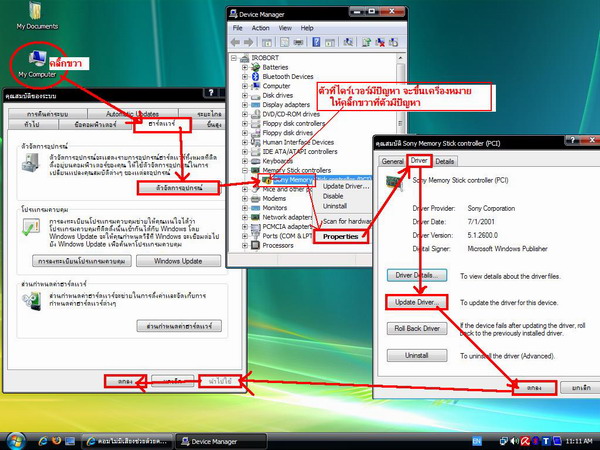Select the Human Interface Devices category icon
The height and width of the screenshot is (450, 600).
click(x=255, y=142)
